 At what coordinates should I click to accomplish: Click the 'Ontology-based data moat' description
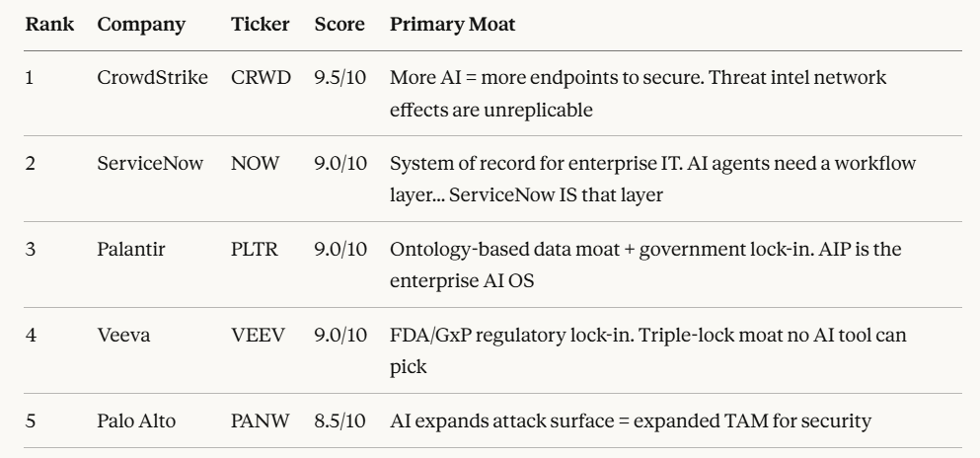645,265
